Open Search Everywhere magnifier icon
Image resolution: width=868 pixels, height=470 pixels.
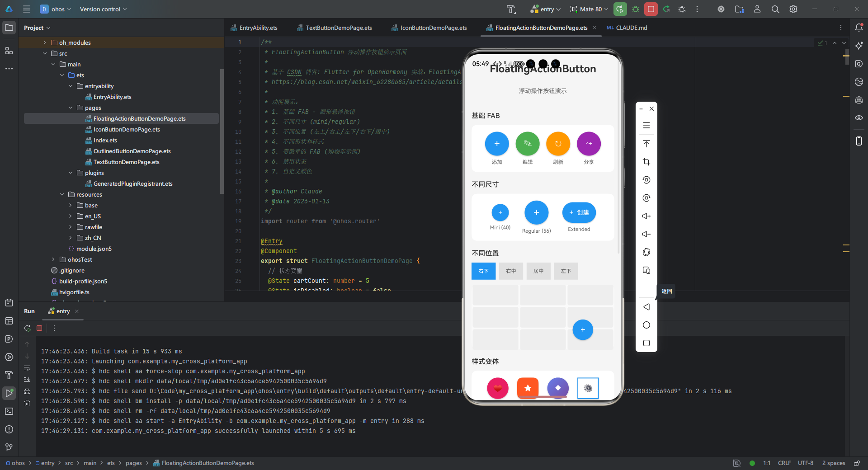775,9
